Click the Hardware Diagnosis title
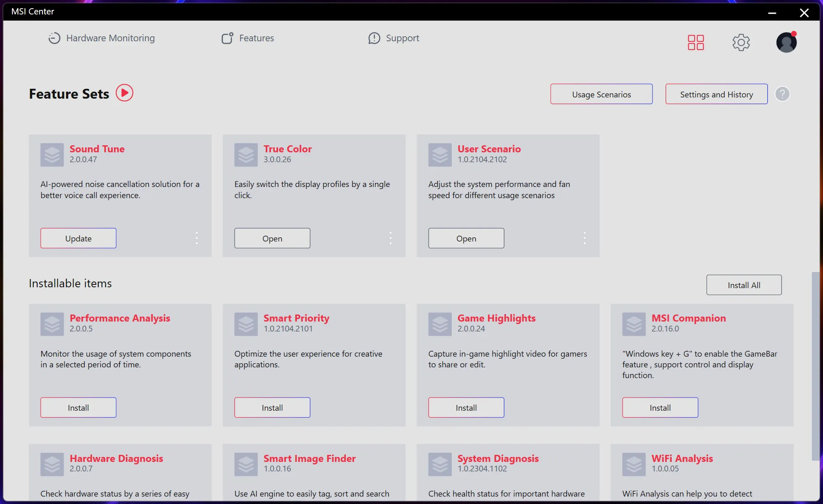 (x=116, y=458)
